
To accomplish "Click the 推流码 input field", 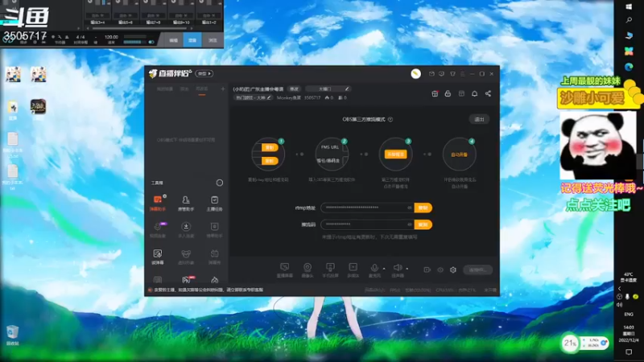I will [367, 224].
